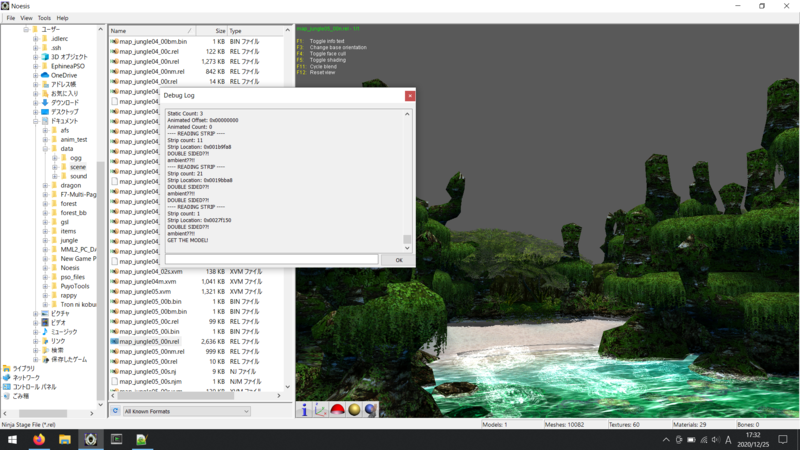Select file map_jungle04m.xvm
The height and width of the screenshot is (450, 800).
147,282
